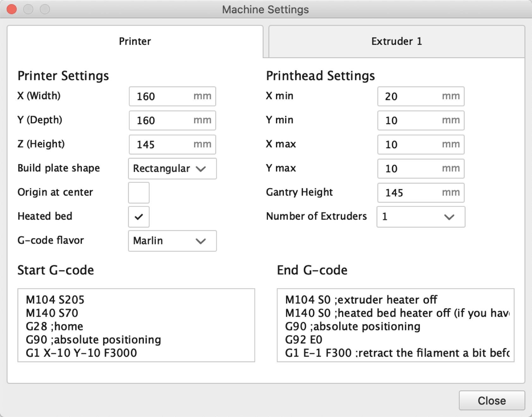Click the Close button
This screenshot has height=417, width=532.
492,401
